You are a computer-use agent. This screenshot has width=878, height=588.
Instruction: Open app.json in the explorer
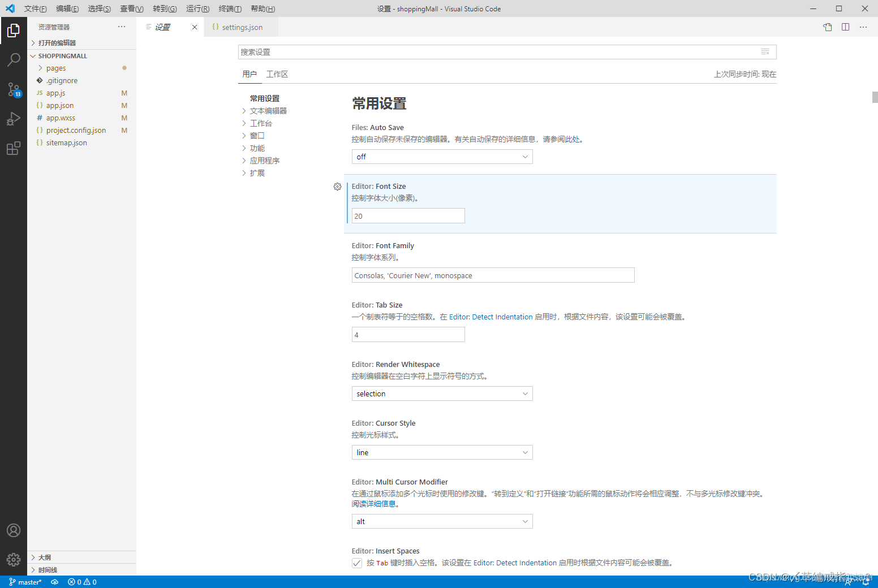[x=81, y=105]
